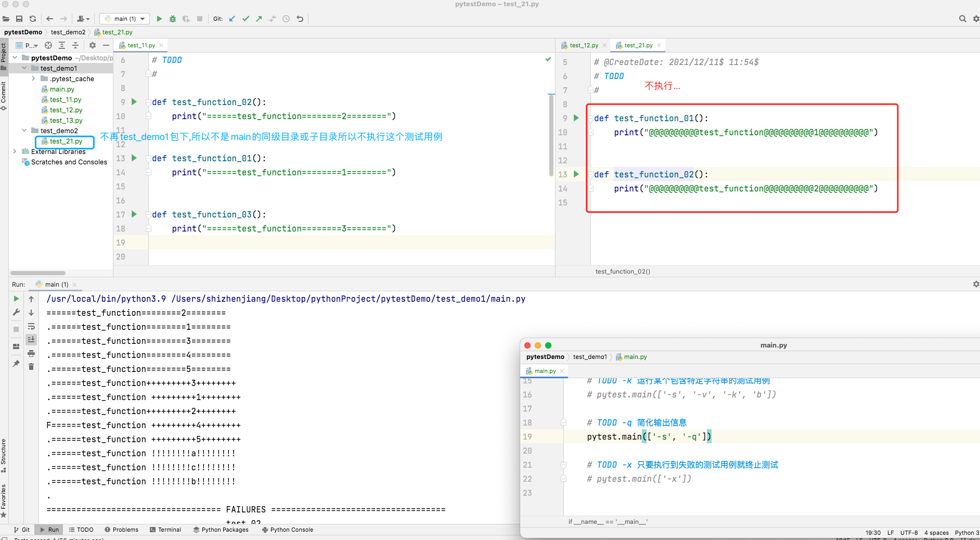Click the Save All toolbar icon
Viewport: 980px width, 540px height.
pos(19,19)
